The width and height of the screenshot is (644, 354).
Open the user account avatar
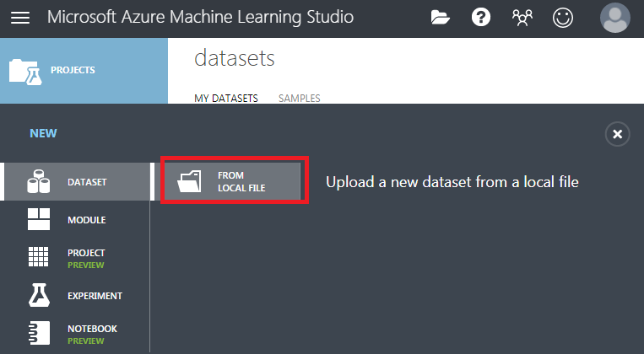click(x=614, y=18)
